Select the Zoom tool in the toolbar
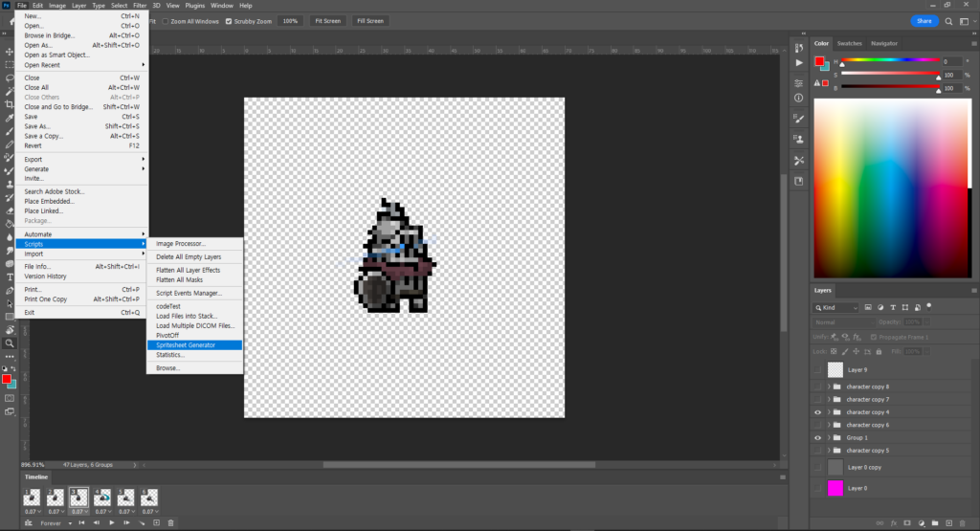Viewport: 980px width, 531px height. (x=10, y=343)
